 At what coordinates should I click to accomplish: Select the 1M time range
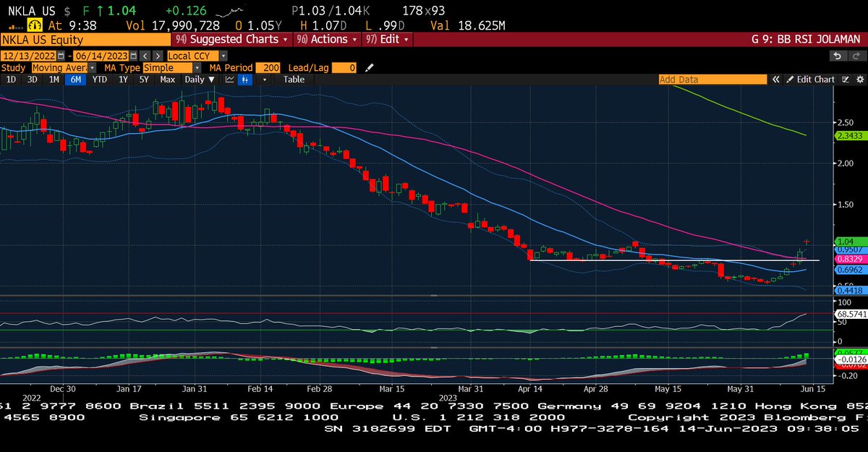coord(54,80)
